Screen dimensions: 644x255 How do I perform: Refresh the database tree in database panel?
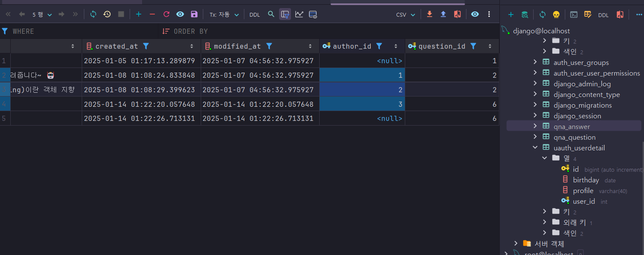click(x=543, y=15)
